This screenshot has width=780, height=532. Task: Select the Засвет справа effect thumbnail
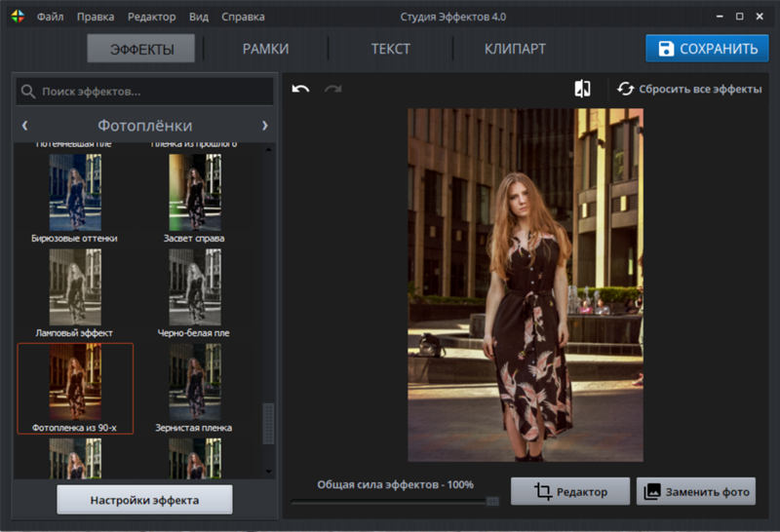pos(194,192)
